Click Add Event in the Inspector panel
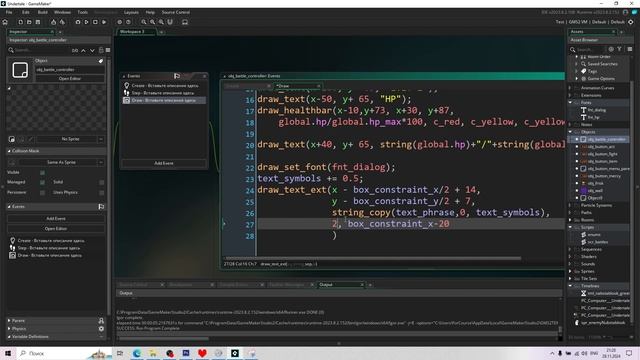The width and height of the screenshot is (640, 360). point(56,219)
